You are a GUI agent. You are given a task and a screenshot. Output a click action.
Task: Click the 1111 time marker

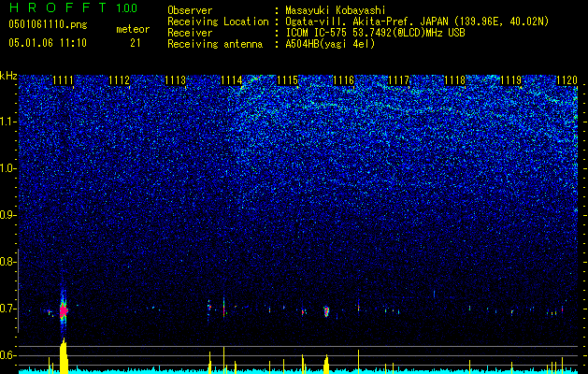63,80
